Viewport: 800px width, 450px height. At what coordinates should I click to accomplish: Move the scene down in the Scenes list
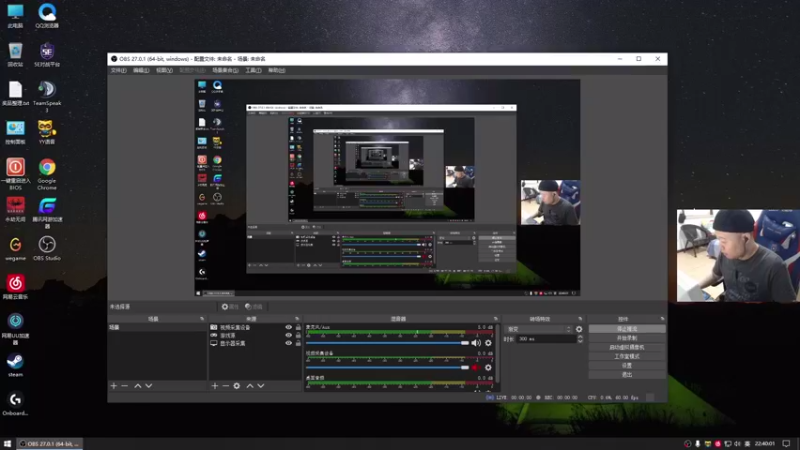[148, 386]
